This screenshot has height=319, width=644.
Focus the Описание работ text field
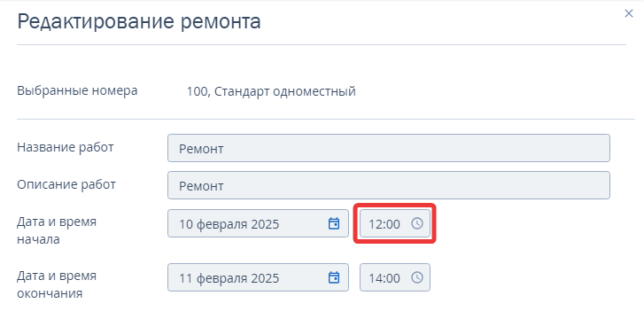coord(389,185)
